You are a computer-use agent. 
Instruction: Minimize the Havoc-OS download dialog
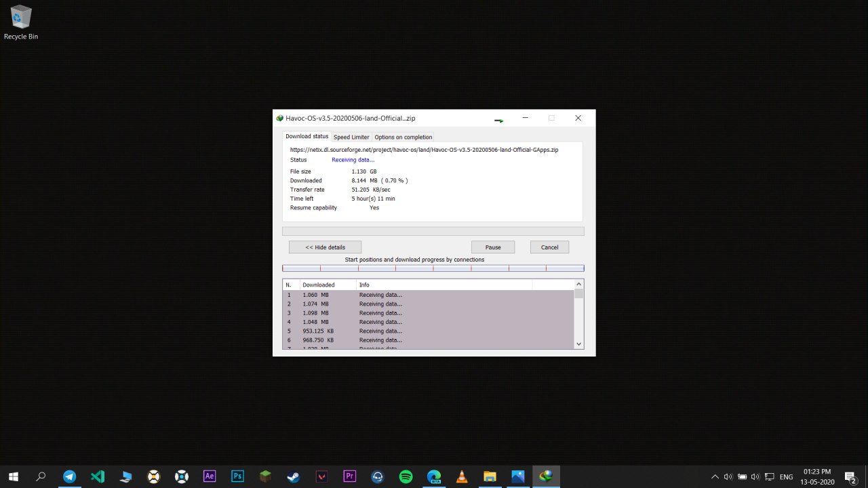[x=525, y=118]
